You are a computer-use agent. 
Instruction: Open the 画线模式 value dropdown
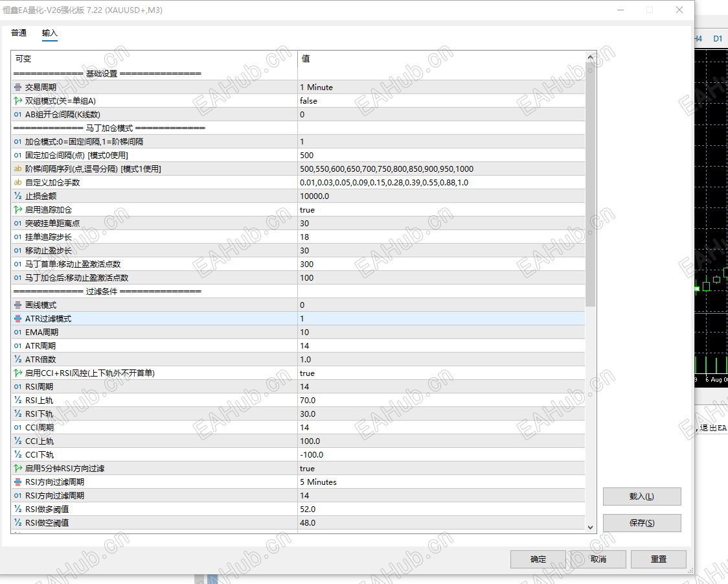pos(441,305)
